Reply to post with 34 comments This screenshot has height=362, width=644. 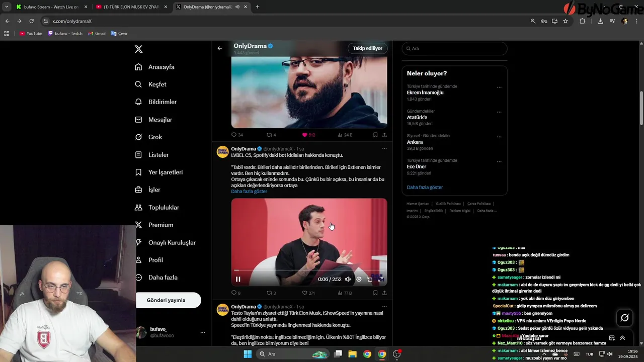pyautogui.click(x=237, y=135)
